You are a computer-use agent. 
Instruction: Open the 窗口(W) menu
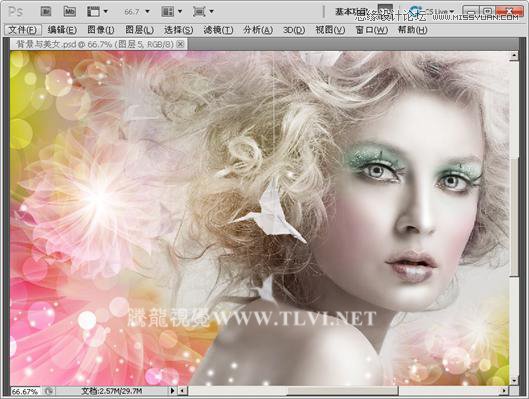pyautogui.click(x=371, y=30)
